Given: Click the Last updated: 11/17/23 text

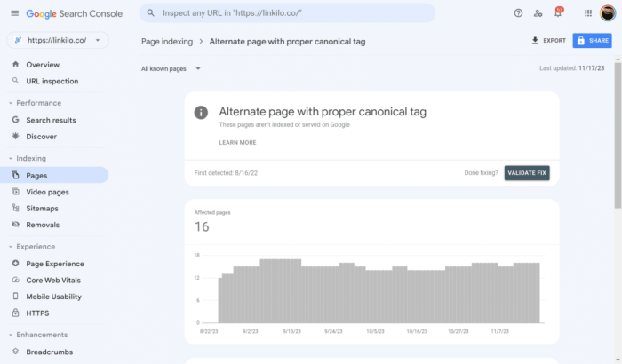Looking at the screenshot, I should click(571, 68).
